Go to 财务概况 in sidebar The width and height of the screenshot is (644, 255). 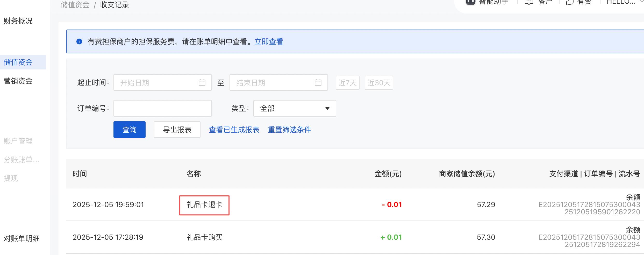coord(18,21)
